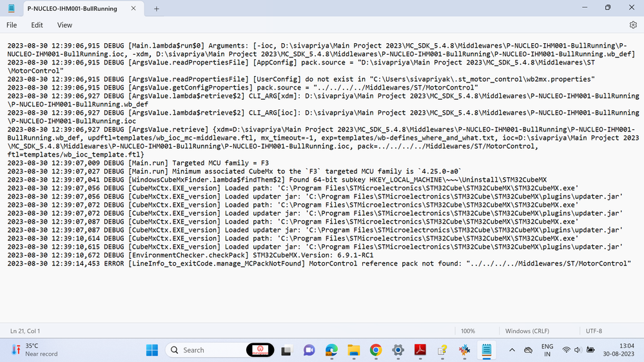This screenshot has height=362, width=644.
Task: Click the taskbar Search box
Action: (220, 350)
